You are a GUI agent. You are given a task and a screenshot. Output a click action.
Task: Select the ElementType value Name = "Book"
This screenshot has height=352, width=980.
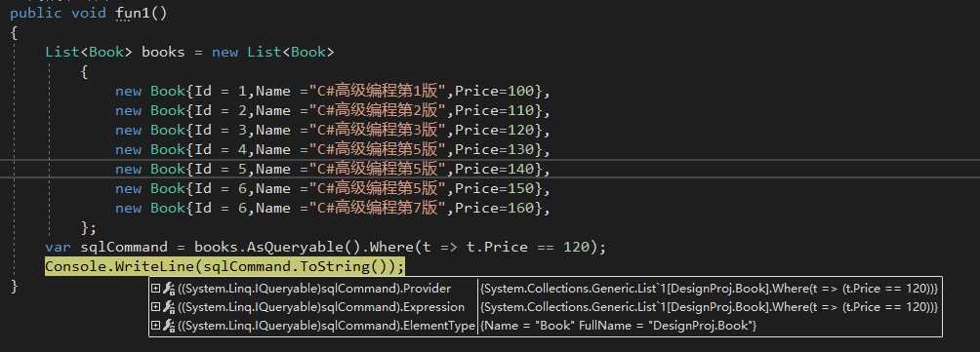618,326
